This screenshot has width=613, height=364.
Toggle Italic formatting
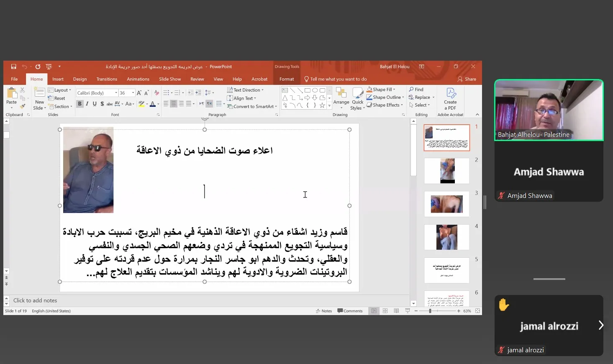[87, 104]
